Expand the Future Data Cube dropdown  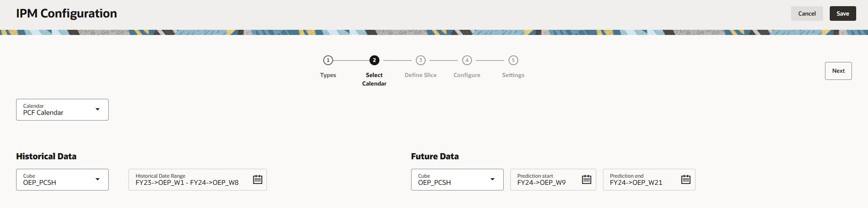click(492, 180)
